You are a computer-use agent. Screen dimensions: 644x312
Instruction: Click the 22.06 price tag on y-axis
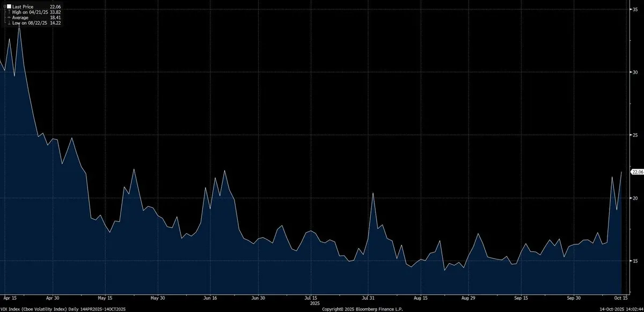coord(638,172)
